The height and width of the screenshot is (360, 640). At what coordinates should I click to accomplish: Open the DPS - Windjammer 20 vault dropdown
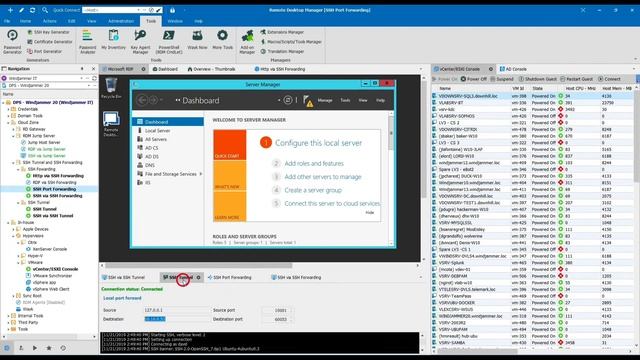pos(89,85)
